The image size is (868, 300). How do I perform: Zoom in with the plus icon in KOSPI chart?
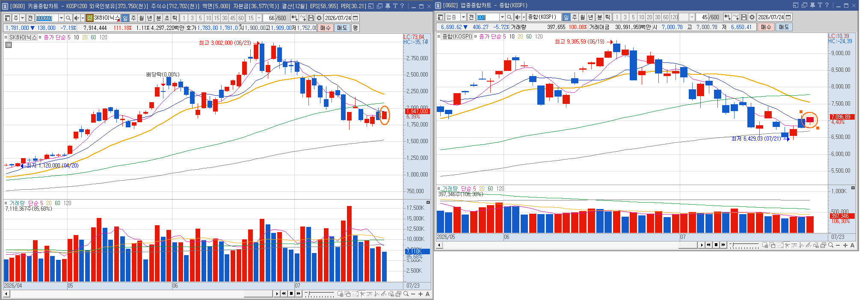tap(845, 245)
